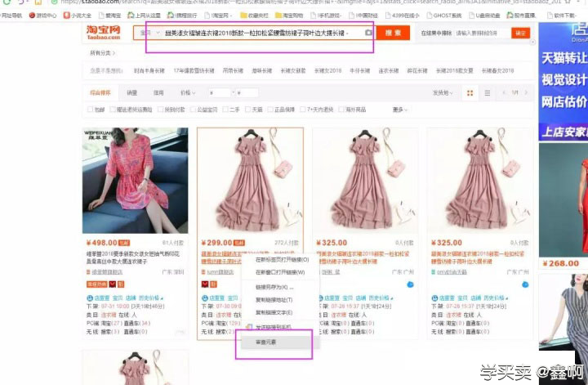Open the 发货地 dropdown
Image resolution: width=588 pixels, height=385 pixels.
pos(443,92)
